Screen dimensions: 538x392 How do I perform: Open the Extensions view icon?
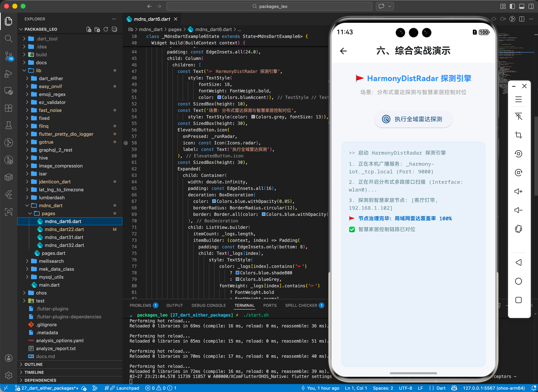(x=8, y=108)
